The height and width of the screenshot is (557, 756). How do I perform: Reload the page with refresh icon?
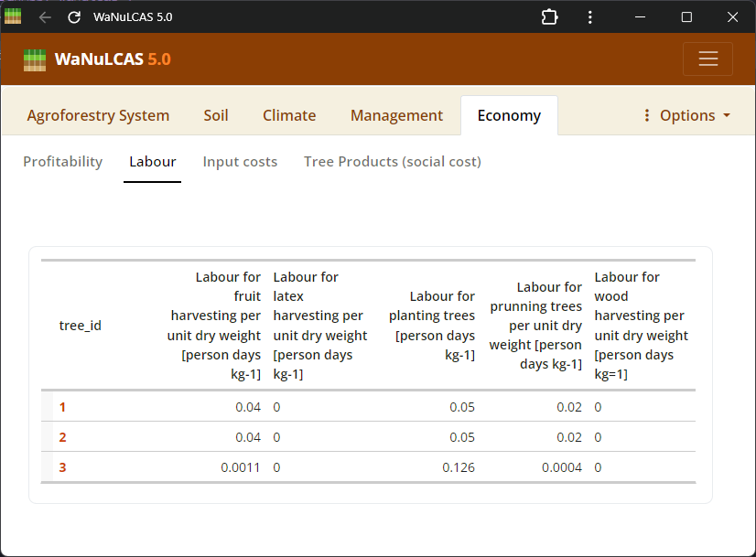[x=74, y=17]
